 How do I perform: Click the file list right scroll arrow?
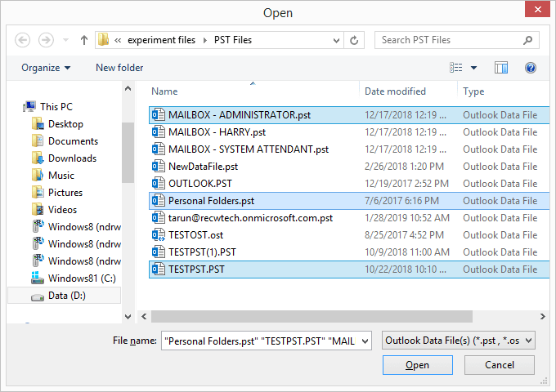tap(543, 316)
